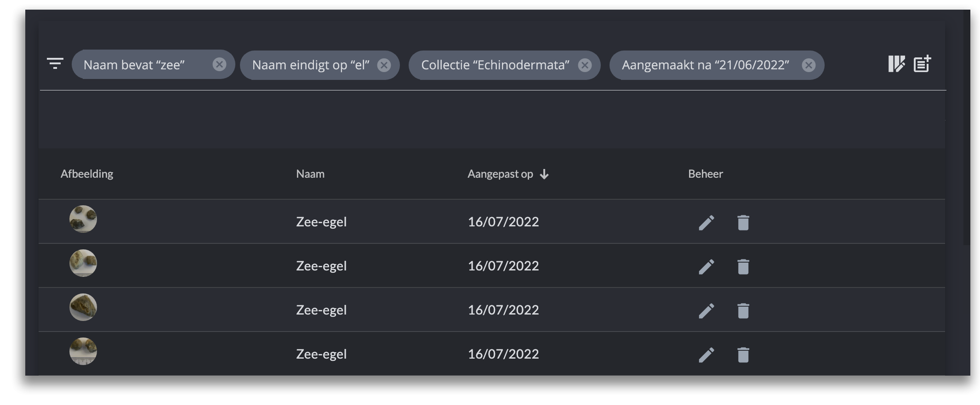This screenshot has width=980, height=405.
Task: Edit the first Zee-egel row
Action: 707,223
